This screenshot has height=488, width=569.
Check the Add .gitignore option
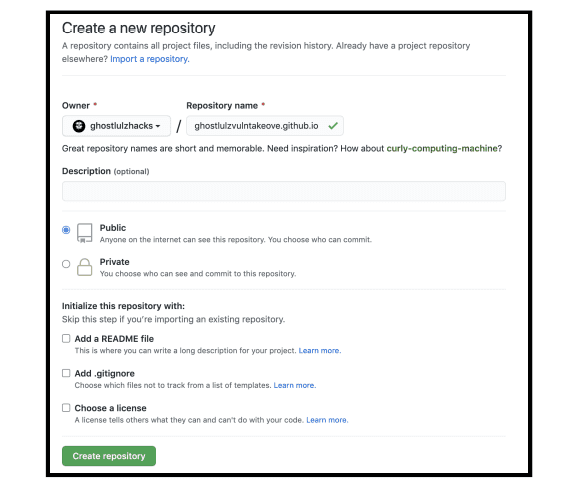[66, 373]
